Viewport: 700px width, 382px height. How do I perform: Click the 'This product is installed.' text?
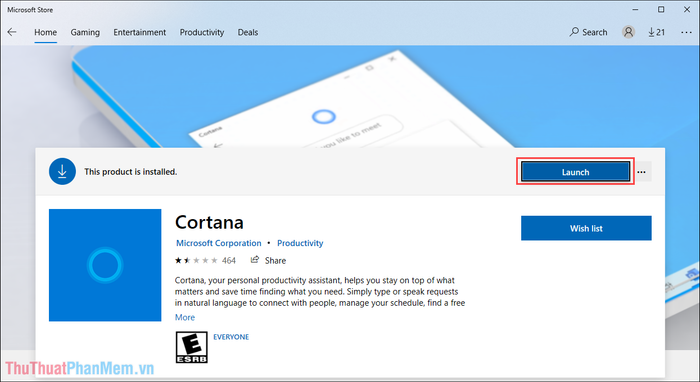point(131,172)
